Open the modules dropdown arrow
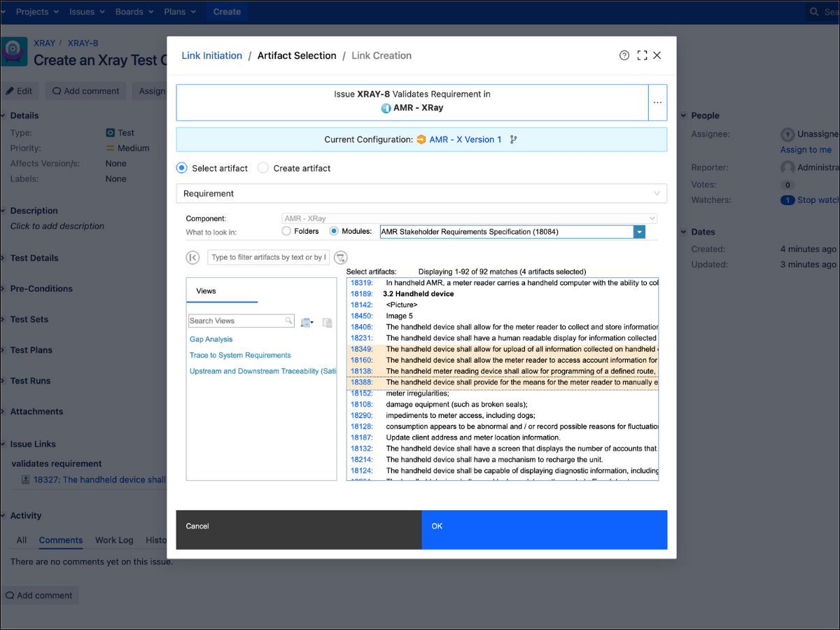This screenshot has height=630, width=840. 639,232
